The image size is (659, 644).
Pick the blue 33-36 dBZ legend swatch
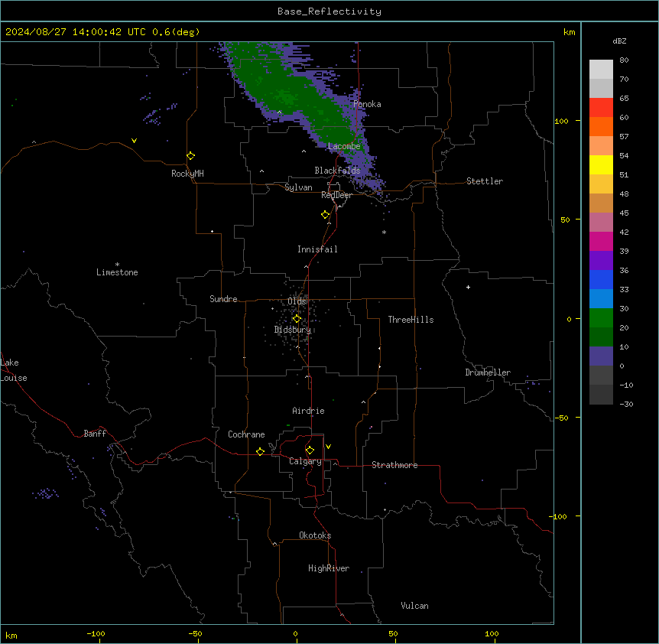601,279
